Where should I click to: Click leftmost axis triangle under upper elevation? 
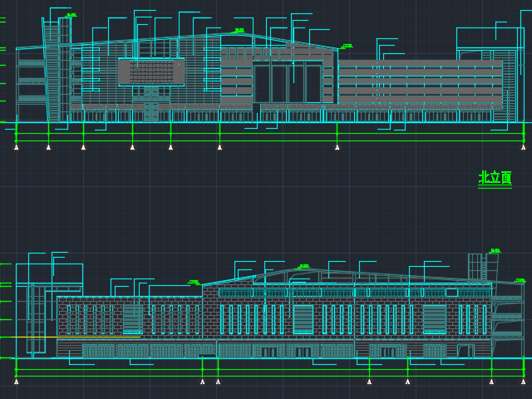(16, 147)
